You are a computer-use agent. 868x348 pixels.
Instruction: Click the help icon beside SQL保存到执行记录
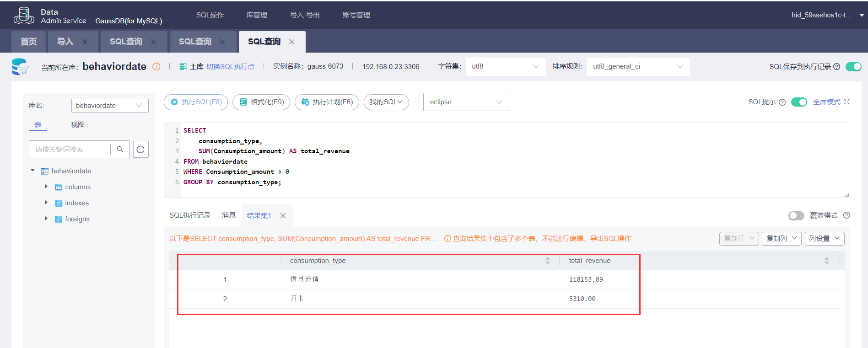pyautogui.click(x=837, y=67)
